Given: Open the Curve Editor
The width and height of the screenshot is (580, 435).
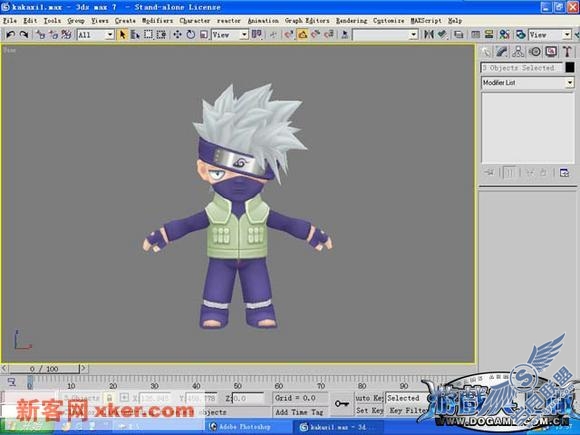Looking at the screenshot, I should click(x=476, y=35).
